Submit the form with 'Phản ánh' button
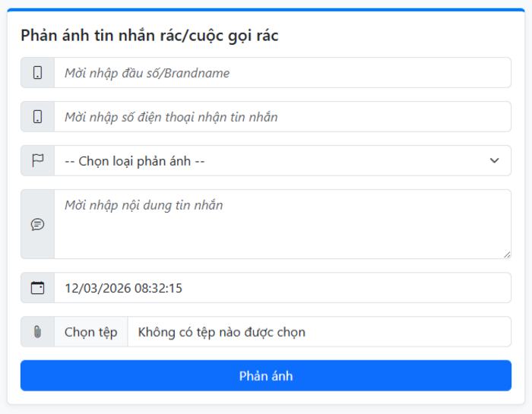The width and height of the screenshot is (532, 414). [x=266, y=376]
